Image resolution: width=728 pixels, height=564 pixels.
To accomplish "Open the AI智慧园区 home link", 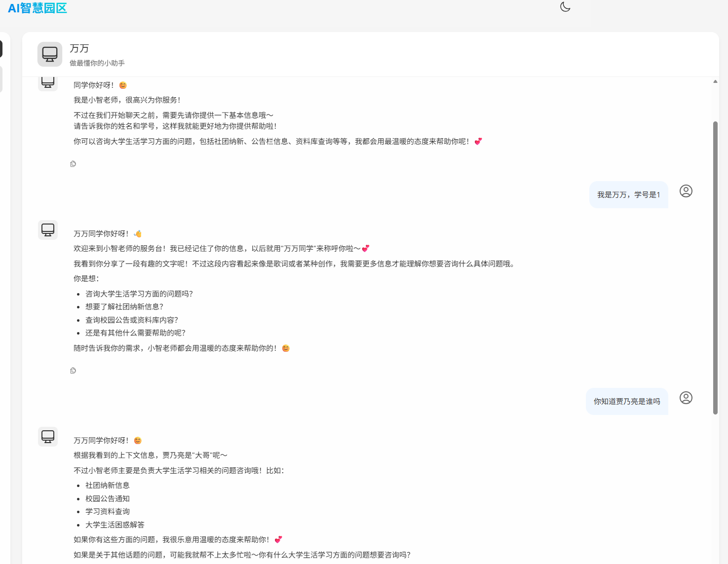I will coord(37,7).
